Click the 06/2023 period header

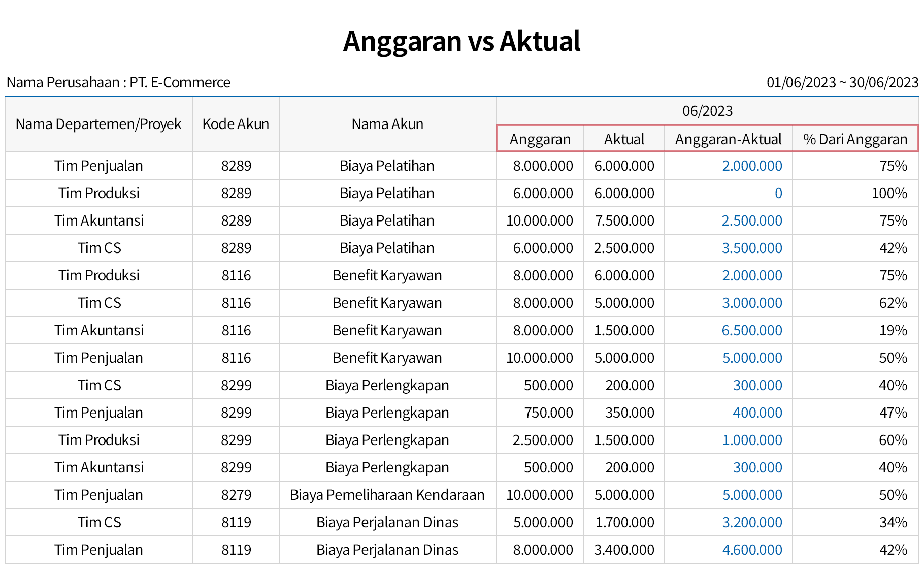coord(707,111)
